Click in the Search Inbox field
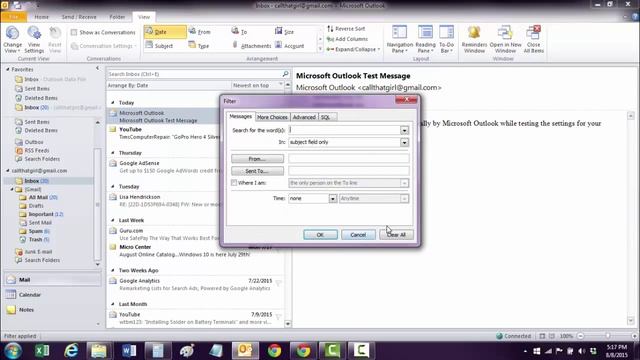 point(195,74)
